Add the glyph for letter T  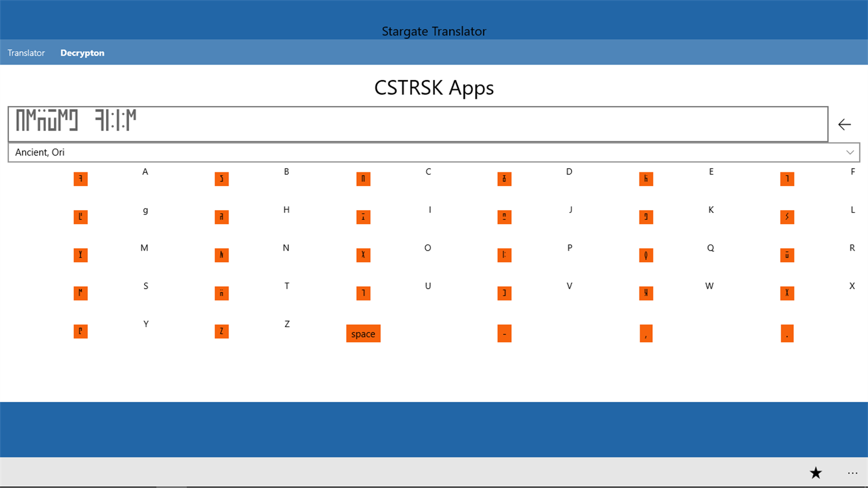pyautogui.click(x=222, y=293)
